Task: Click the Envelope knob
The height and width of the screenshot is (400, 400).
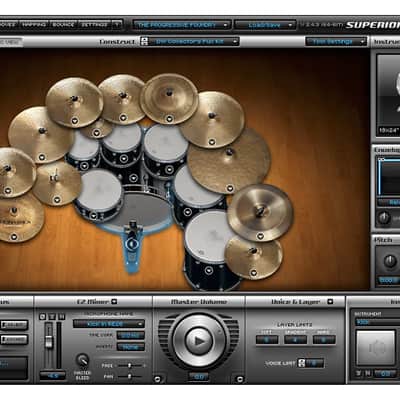Action: (384, 218)
